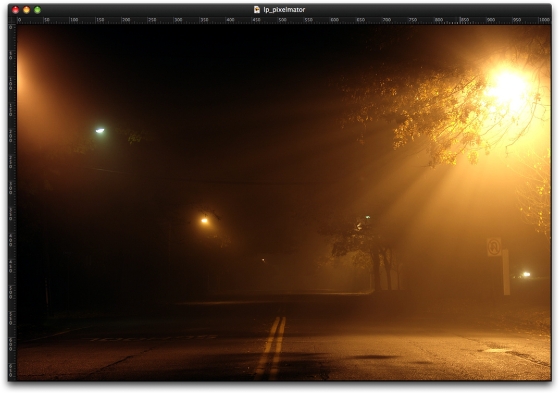Click the lp_pixelmator window title text
560x394 pixels.
(x=284, y=10)
